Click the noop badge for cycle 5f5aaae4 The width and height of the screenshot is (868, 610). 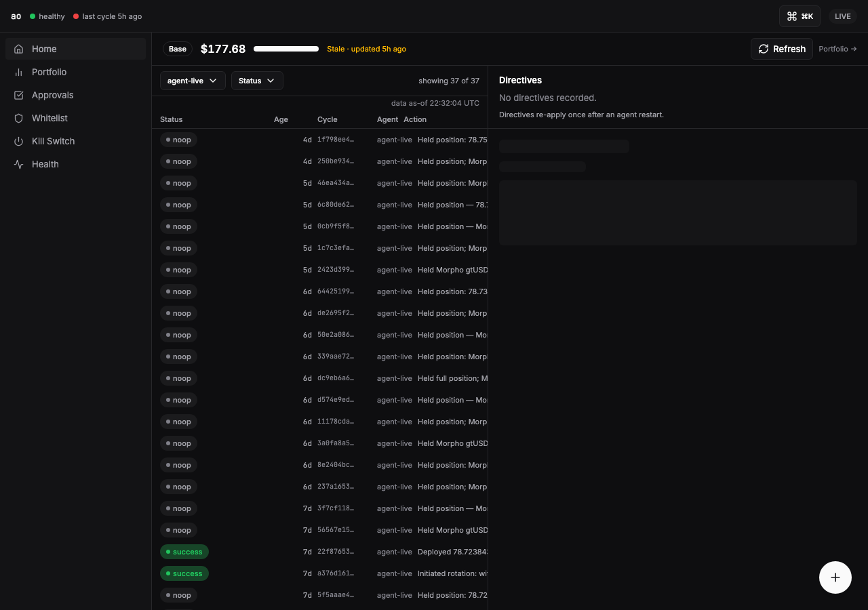click(179, 595)
